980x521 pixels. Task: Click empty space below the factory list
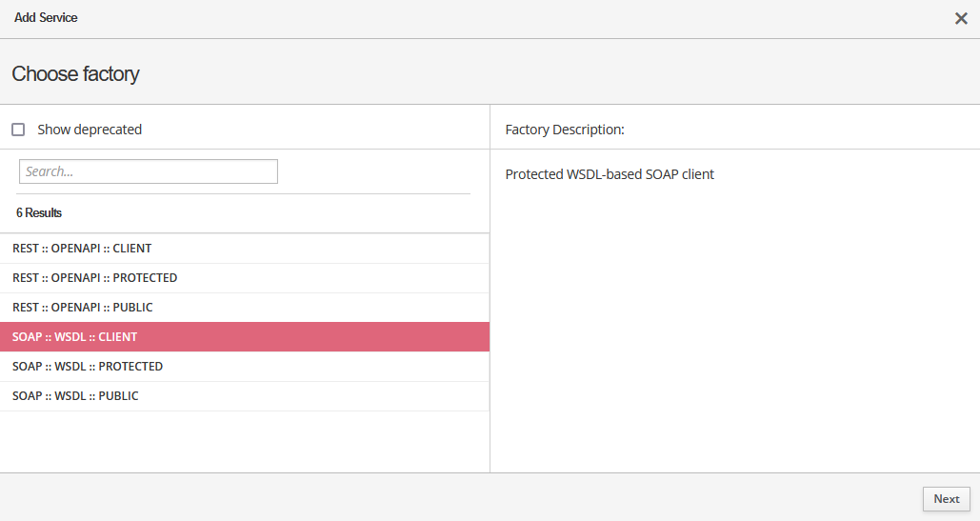click(244, 441)
